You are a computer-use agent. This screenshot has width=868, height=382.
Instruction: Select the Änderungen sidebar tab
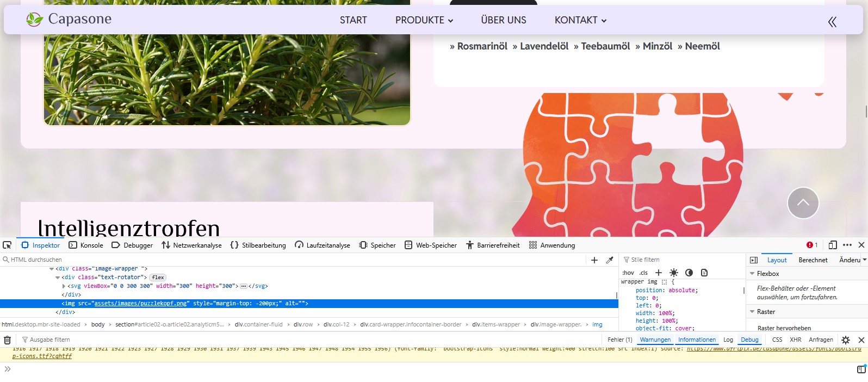[850, 260]
